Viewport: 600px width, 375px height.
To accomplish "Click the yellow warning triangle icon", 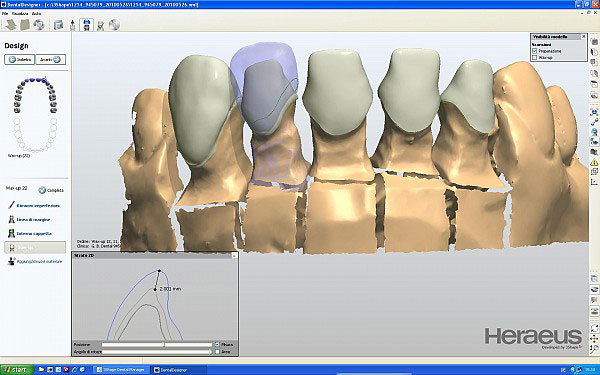I will point(594,163).
